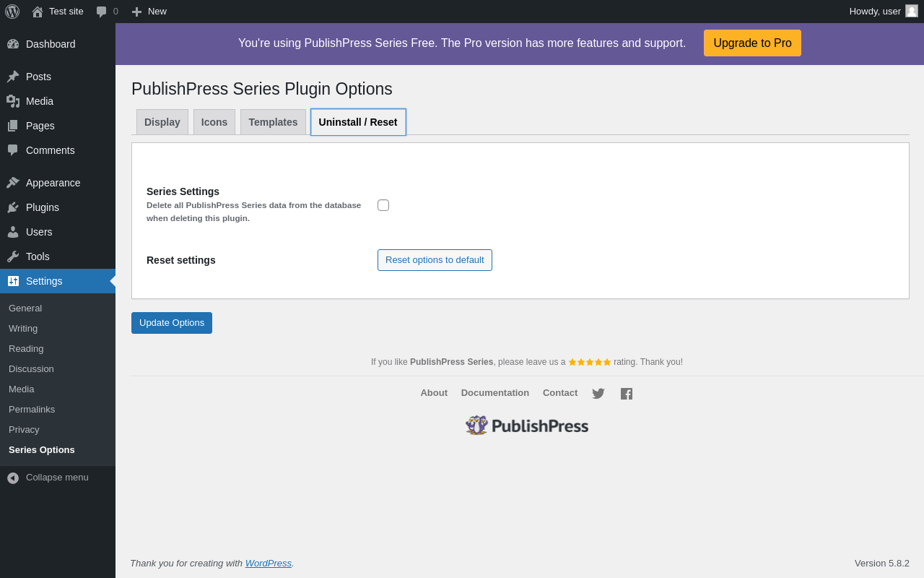Switch to the Templates tab
Screen dimensions: 924x578
(x=273, y=122)
